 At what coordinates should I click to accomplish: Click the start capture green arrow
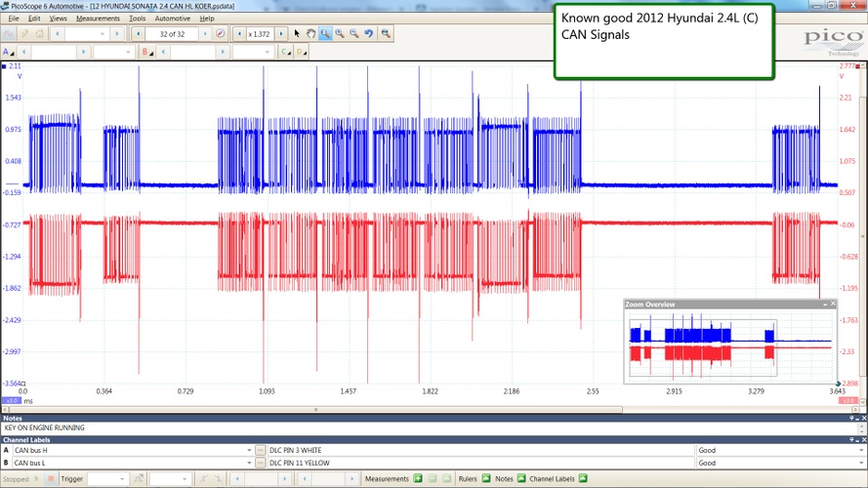click(x=36, y=478)
